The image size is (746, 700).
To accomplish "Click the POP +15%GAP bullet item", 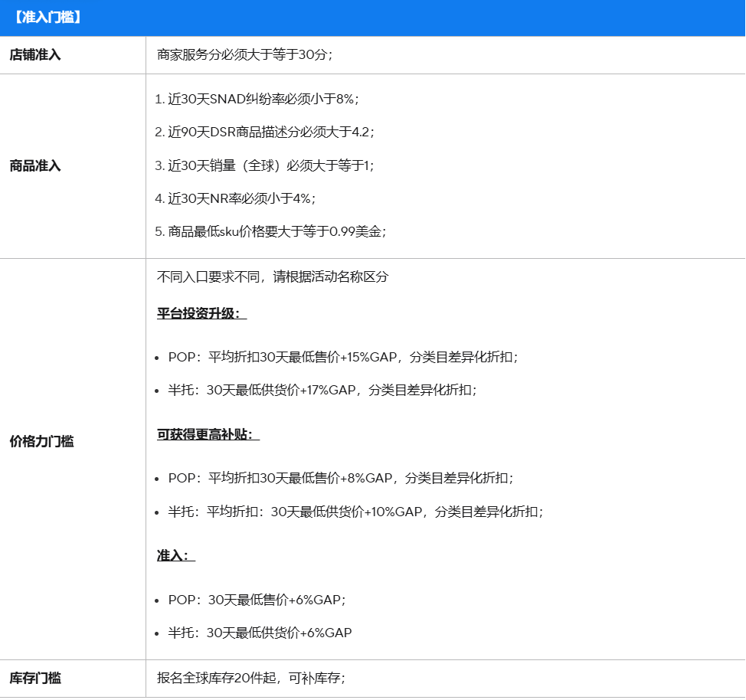I will [x=342, y=357].
